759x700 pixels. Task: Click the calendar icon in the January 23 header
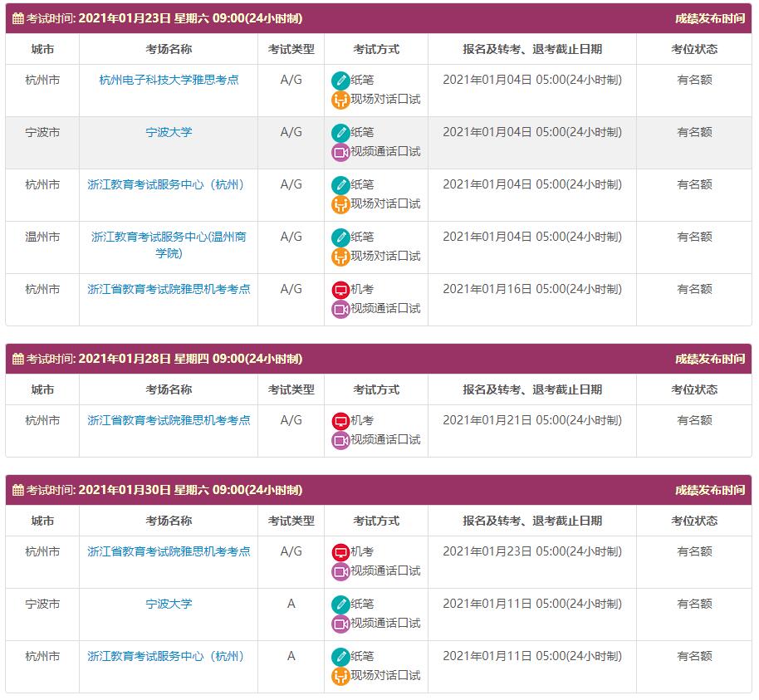[18, 18]
